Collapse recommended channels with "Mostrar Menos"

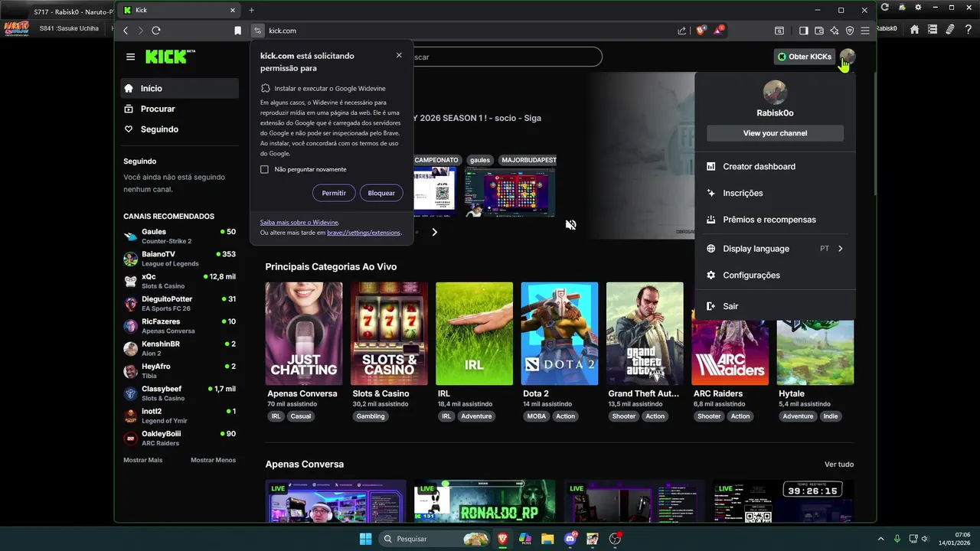click(213, 460)
